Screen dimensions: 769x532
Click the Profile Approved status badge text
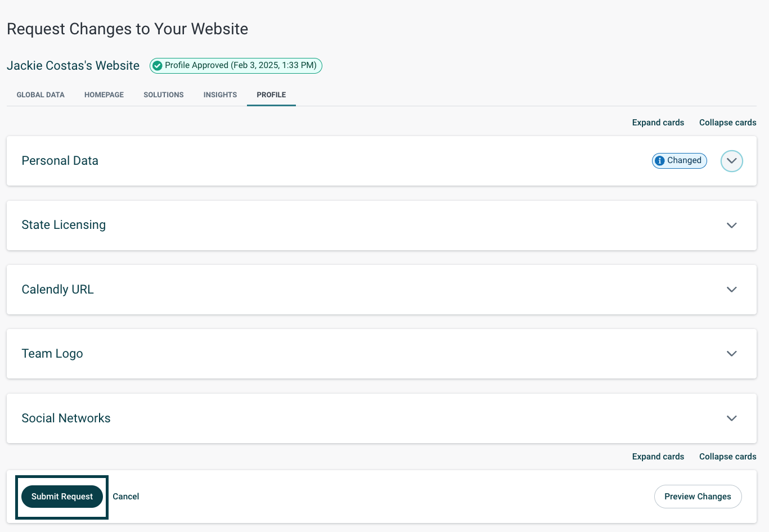click(241, 65)
